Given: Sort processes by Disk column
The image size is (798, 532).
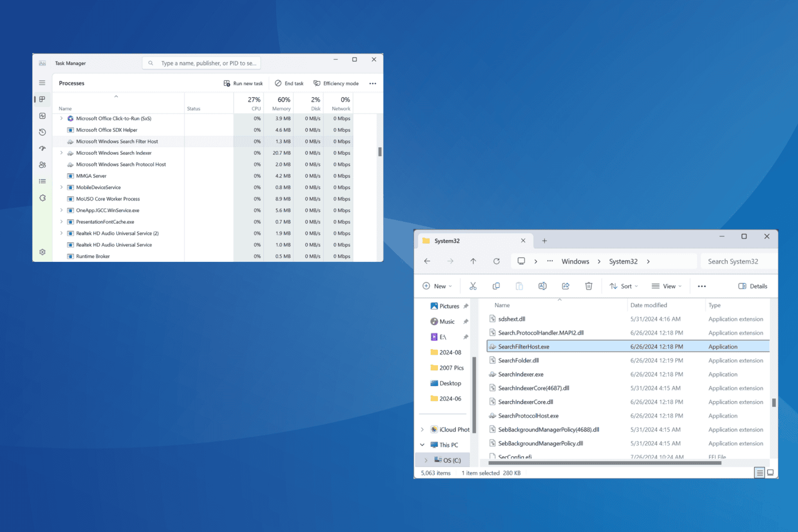Looking at the screenshot, I should (x=308, y=103).
